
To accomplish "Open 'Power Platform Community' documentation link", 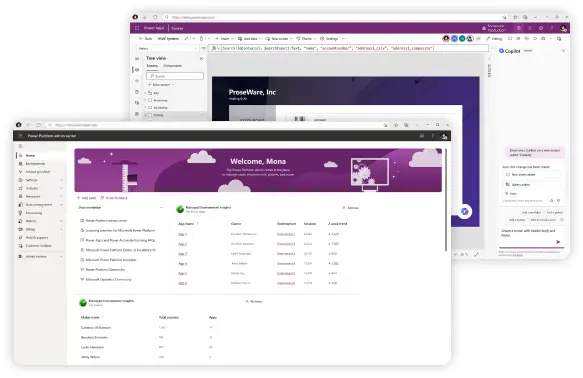I will click(x=105, y=270).
